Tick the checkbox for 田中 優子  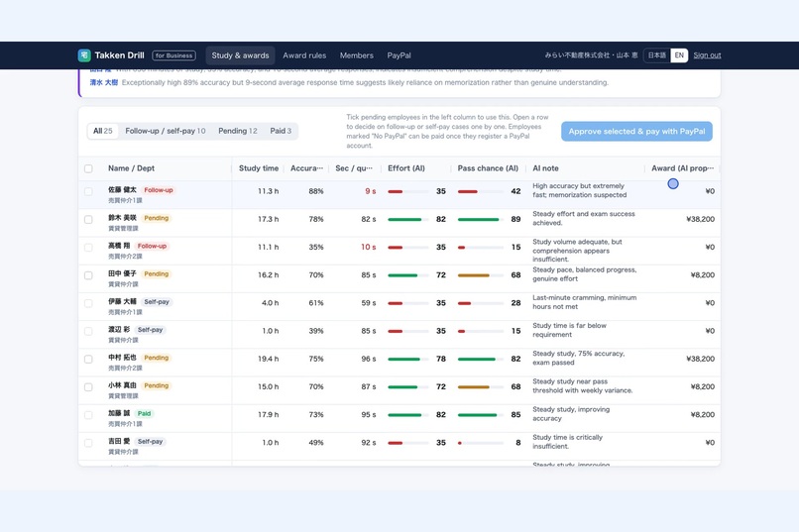point(88,275)
